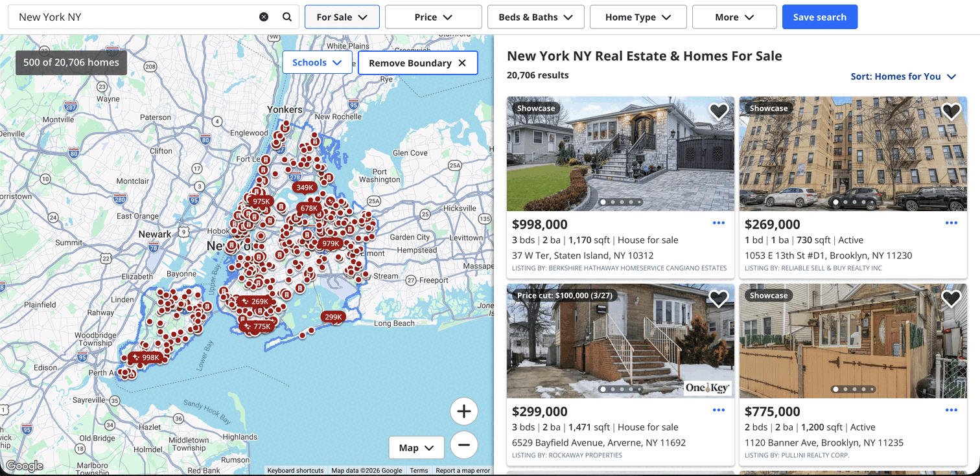The image size is (980, 476).
Task: Select the 299K map price marker
Action: pos(333,317)
